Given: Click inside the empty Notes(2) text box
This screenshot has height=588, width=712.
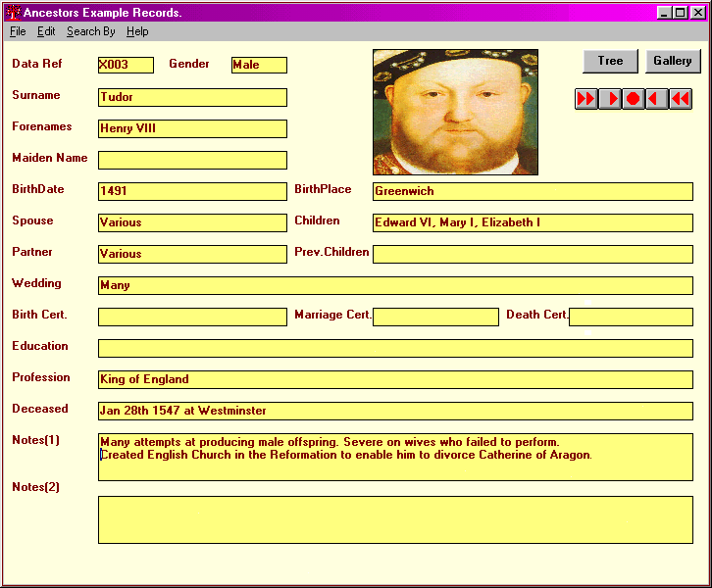Looking at the screenshot, I should tap(395, 519).
